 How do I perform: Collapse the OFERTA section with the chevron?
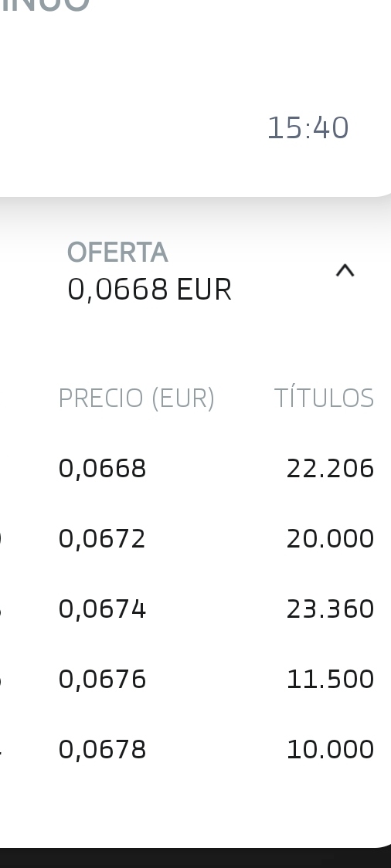coord(345,271)
